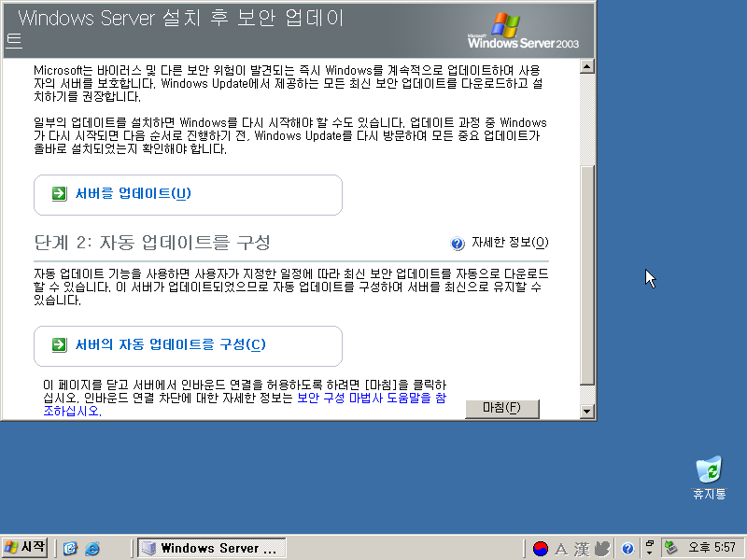Viewport: 747px width, 560px height.
Task: Click the blue question mark help icon for 단계 2
Action: [x=458, y=244]
